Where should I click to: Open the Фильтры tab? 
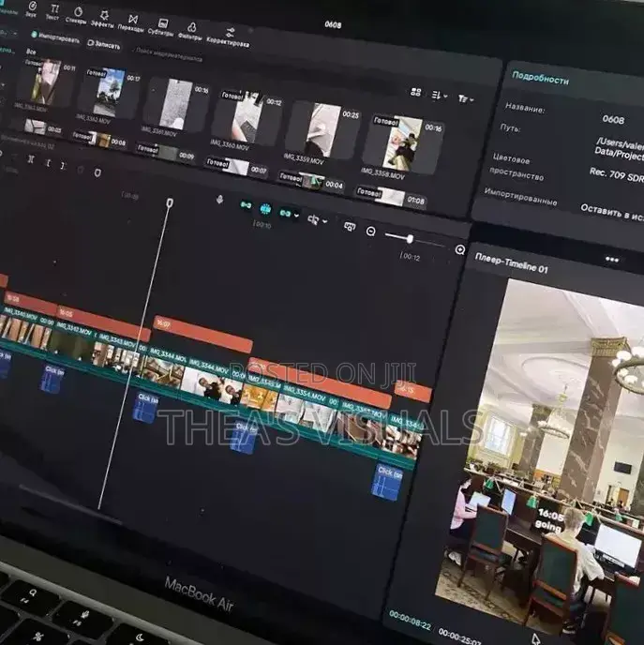[191, 33]
